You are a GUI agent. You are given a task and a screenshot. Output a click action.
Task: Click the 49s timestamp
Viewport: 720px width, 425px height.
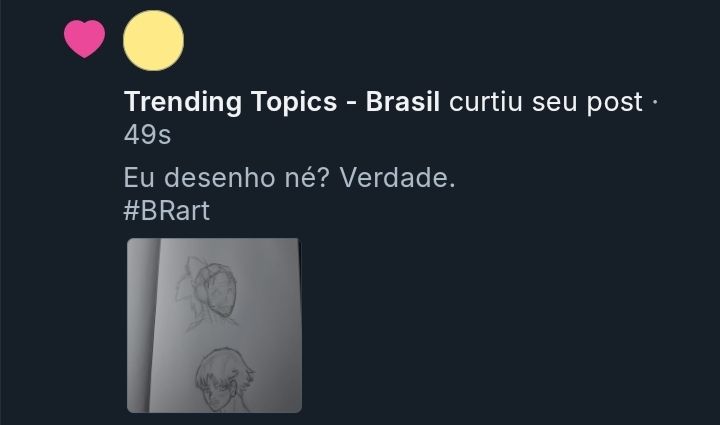(147, 135)
